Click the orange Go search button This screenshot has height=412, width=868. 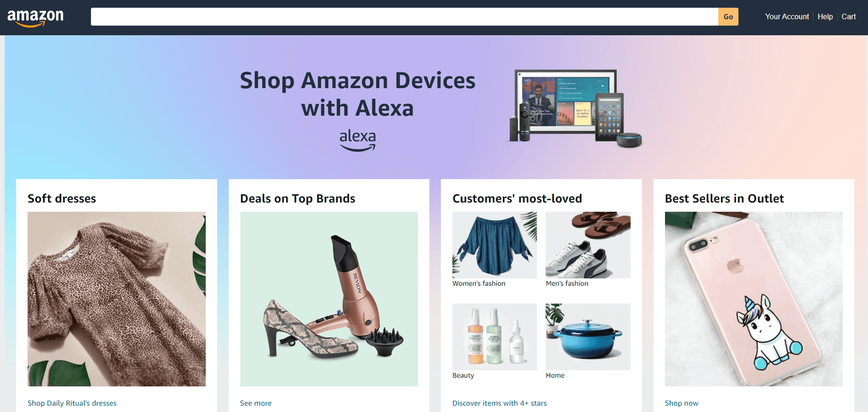click(728, 17)
